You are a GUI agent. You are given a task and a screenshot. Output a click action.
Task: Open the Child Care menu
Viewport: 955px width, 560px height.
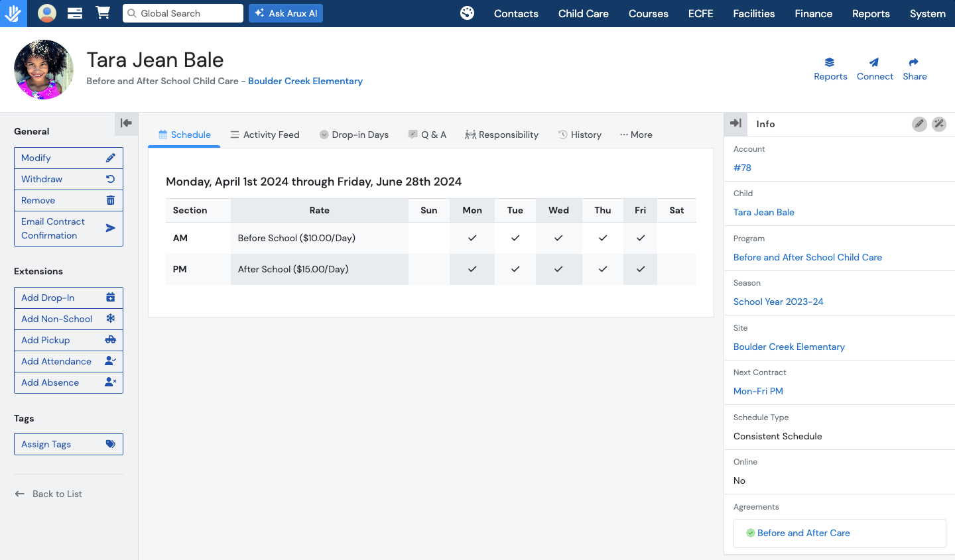coord(583,13)
